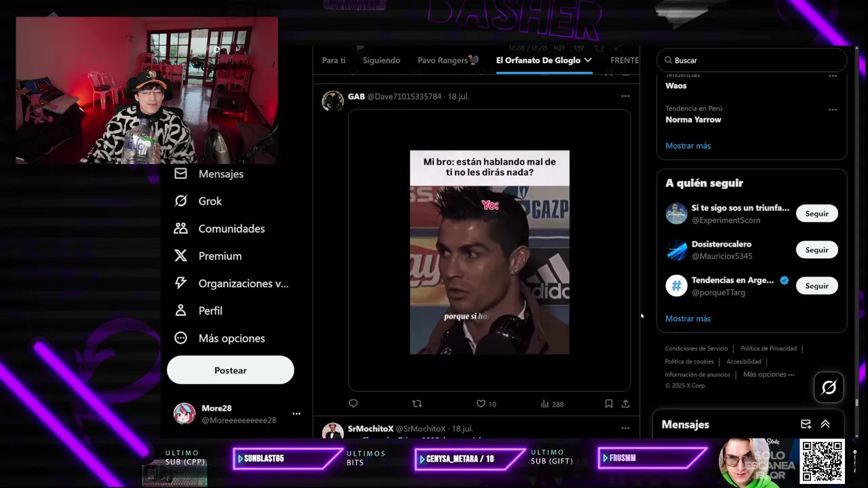The width and height of the screenshot is (868, 488).
Task: Open Política de Privacidad link
Action: pos(768,348)
